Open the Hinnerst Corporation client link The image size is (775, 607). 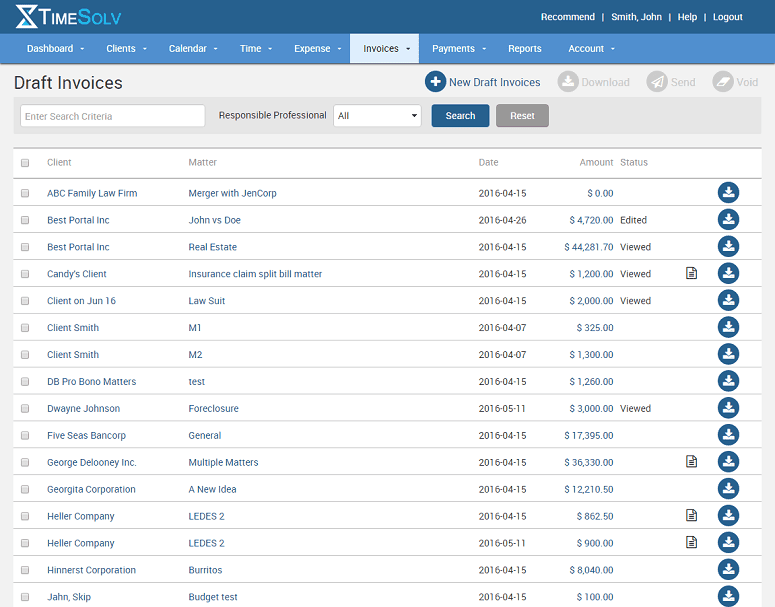coord(91,570)
